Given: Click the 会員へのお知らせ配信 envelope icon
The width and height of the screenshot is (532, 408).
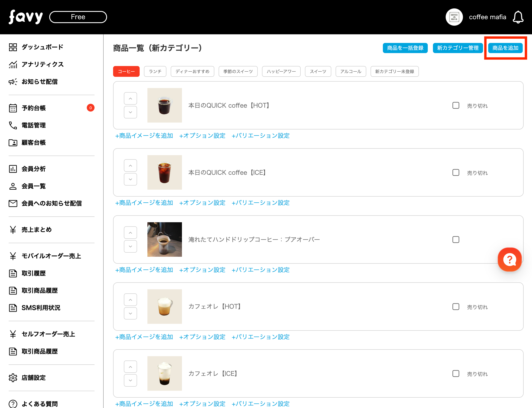Looking at the screenshot, I should tap(13, 203).
